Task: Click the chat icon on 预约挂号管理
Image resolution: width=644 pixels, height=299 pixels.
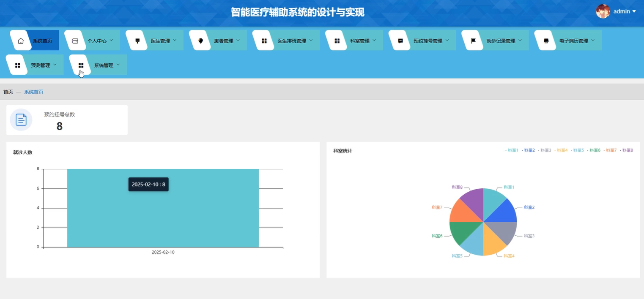Action: [400, 40]
